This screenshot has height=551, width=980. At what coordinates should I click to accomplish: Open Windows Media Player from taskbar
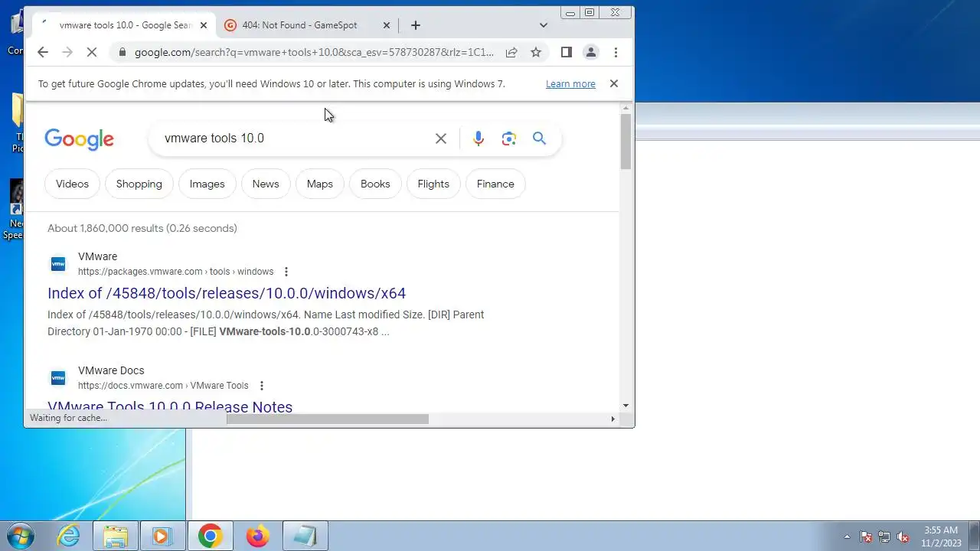162,536
